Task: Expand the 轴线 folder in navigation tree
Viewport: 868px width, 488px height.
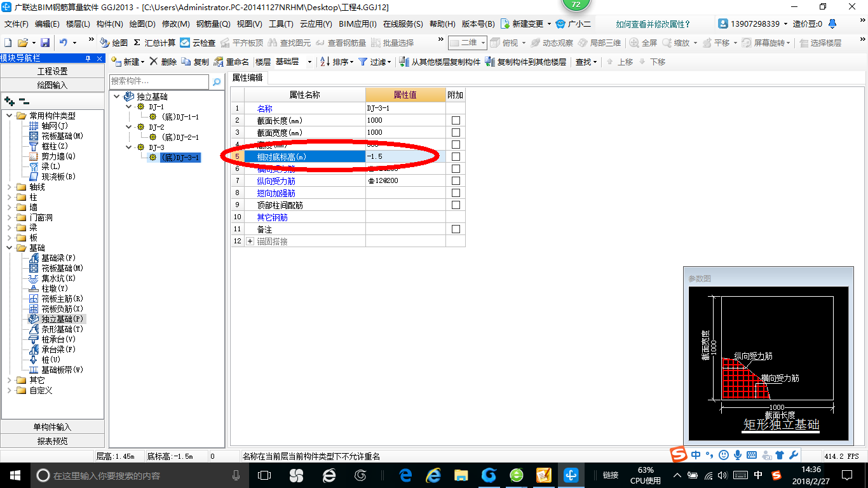Action: (x=10, y=187)
